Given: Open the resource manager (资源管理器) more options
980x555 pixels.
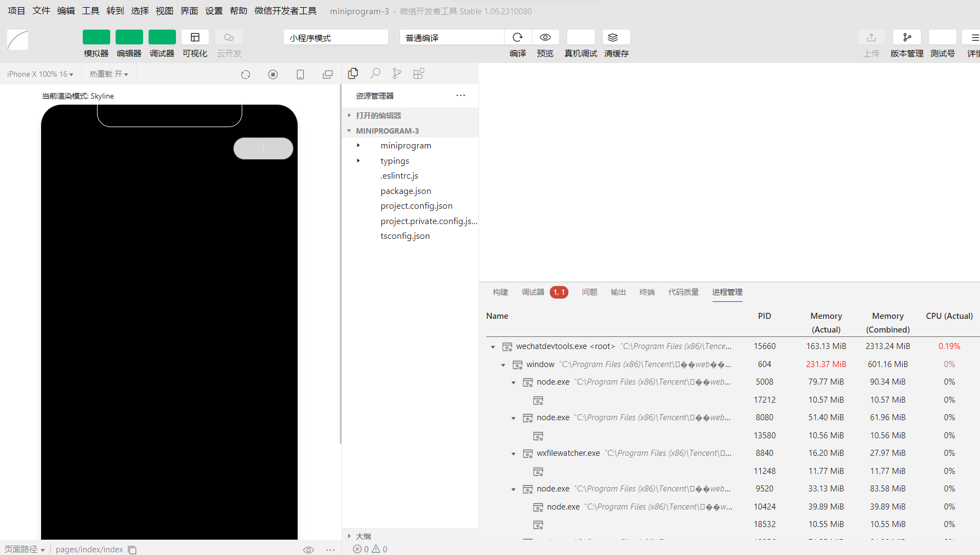Looking at the screenshot, I should (460, 95).
